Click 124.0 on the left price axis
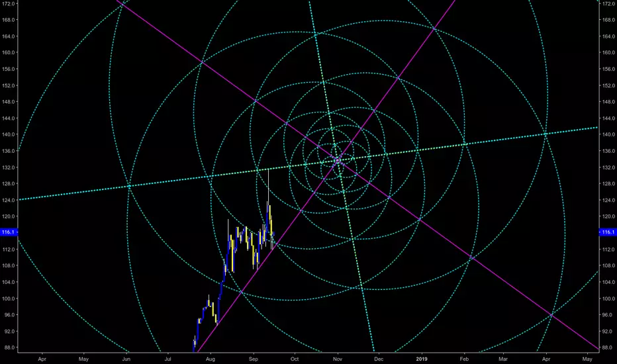The image size is (617, 364). coord(9,200)
